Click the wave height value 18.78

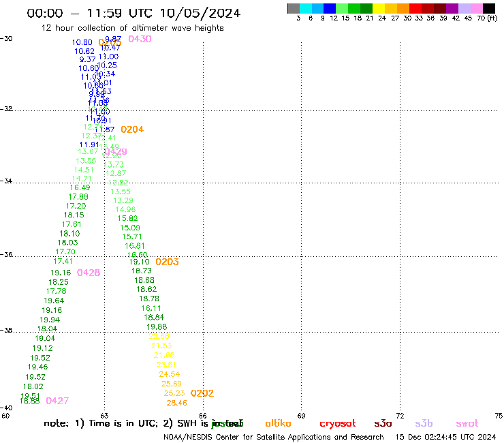(x=149, y=299)
